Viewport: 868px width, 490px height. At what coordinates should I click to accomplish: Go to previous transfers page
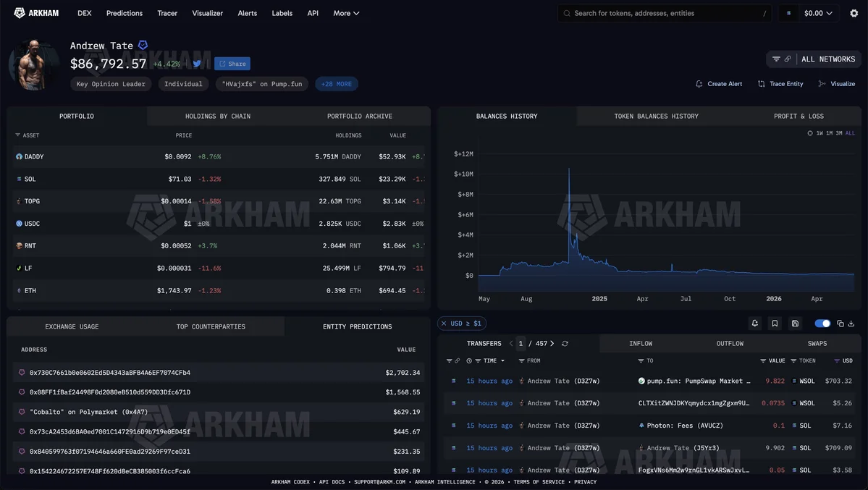(511, 343)
